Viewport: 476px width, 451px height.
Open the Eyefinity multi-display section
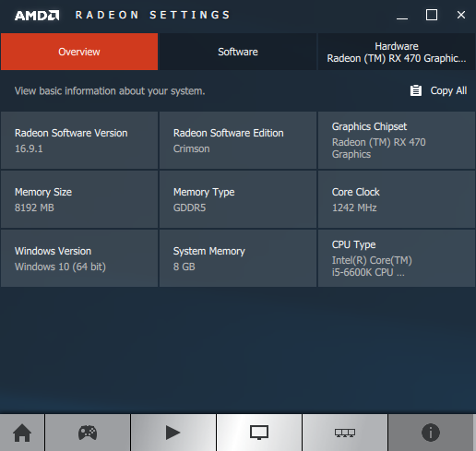click(x=345, y=433)
